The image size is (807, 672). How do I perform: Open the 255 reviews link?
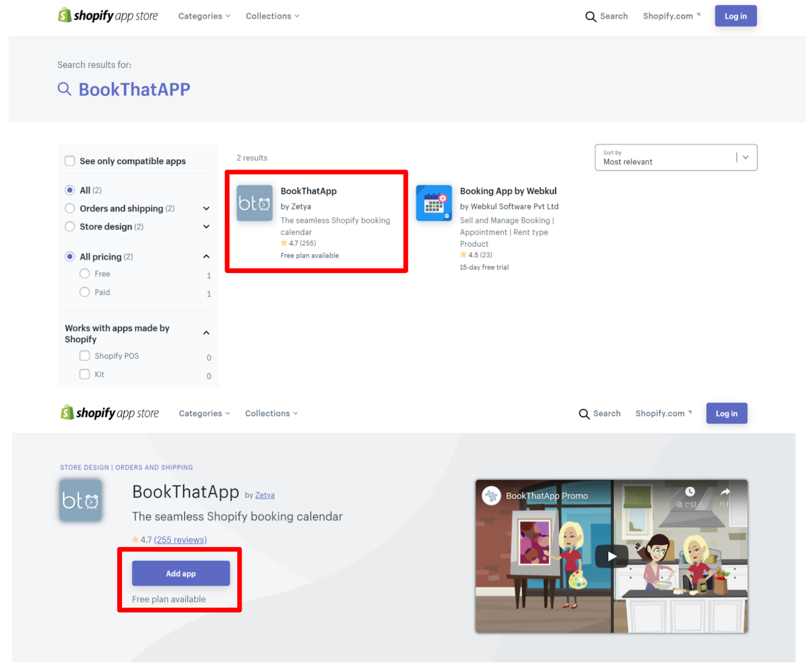point(180,540)
